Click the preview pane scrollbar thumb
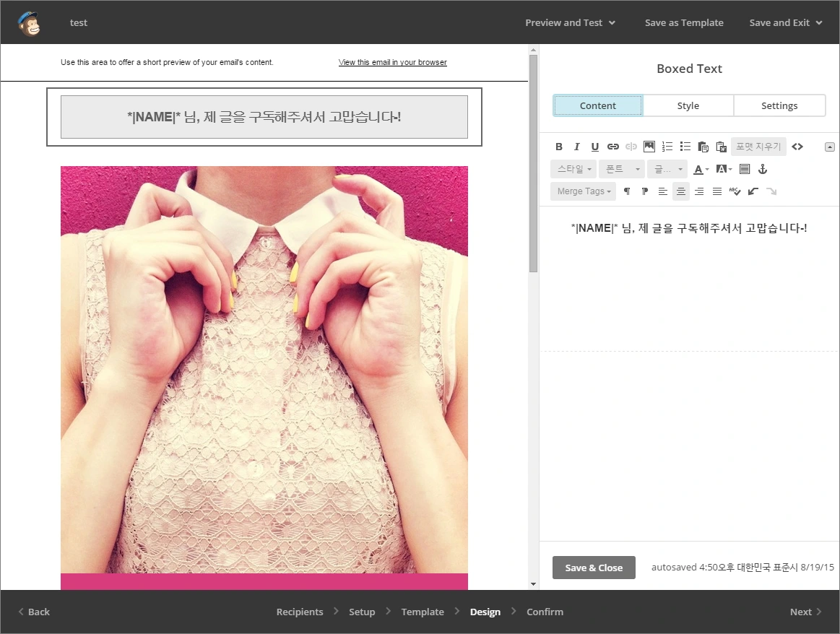 click(x=533, y=163)
